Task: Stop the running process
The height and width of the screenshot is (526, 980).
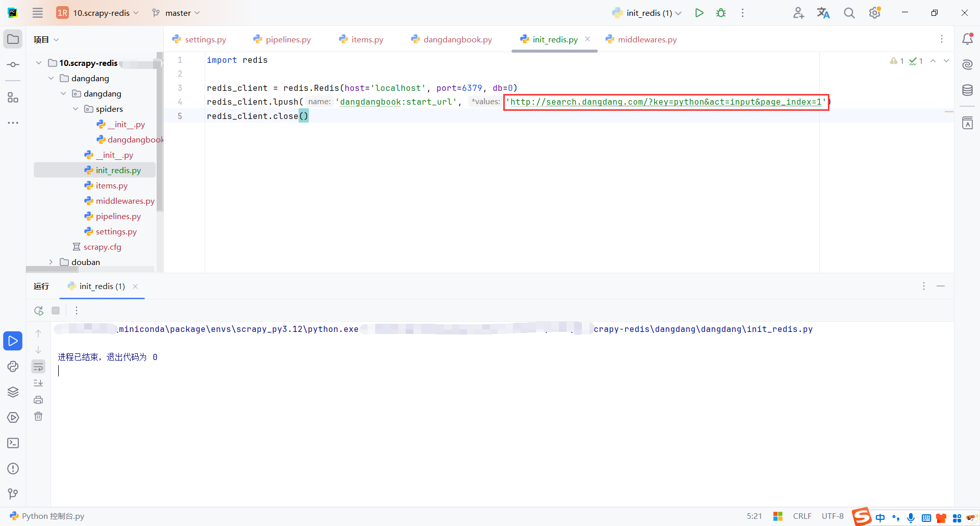Action: point(56,310)
